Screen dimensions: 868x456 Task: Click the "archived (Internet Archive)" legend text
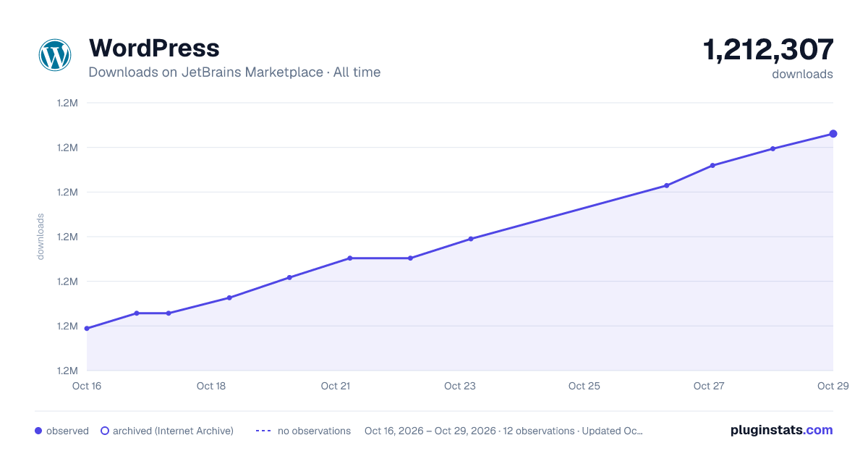point(174,431)
